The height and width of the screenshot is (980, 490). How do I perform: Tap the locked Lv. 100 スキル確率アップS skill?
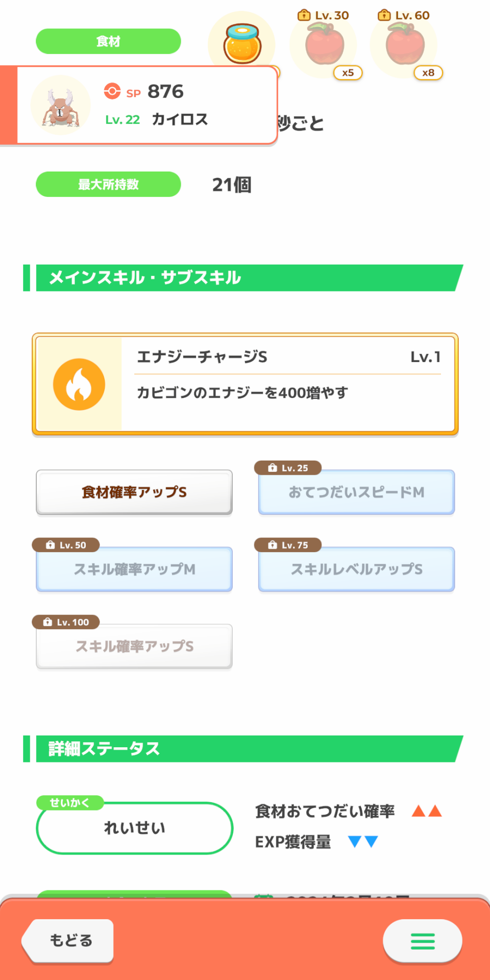point(134,646)
